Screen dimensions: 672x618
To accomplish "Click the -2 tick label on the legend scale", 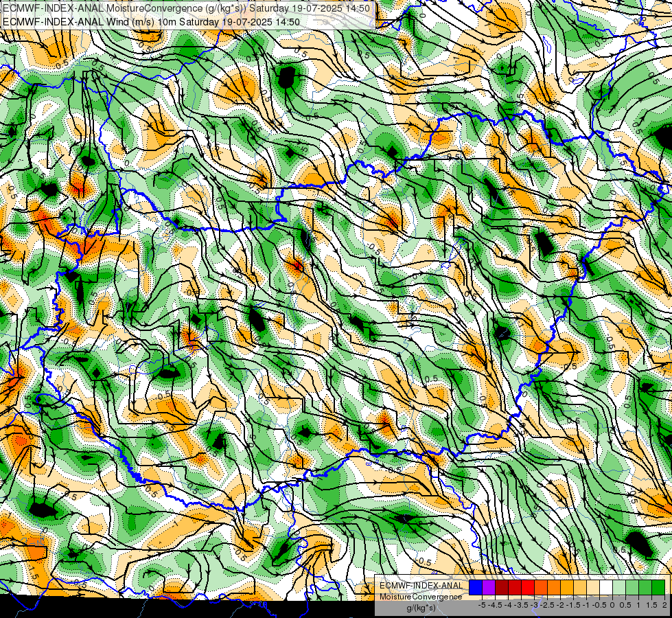I will coord(561,605).
